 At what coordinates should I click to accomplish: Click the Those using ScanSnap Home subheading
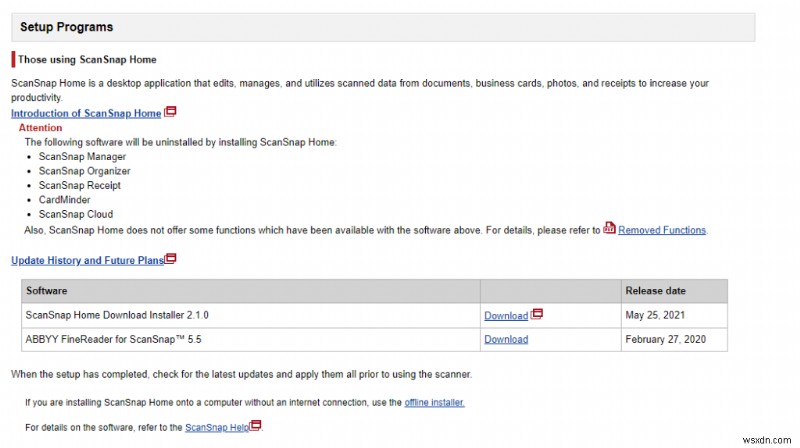87,59
